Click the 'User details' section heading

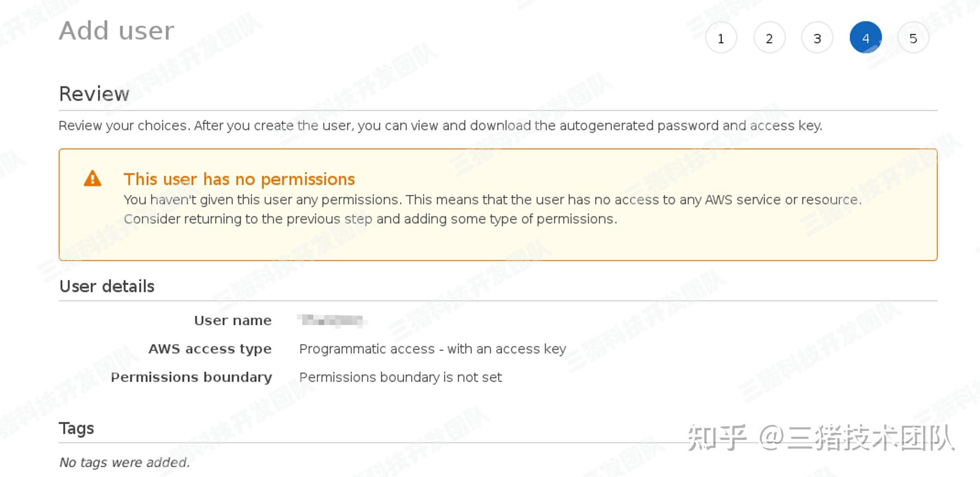107,286
